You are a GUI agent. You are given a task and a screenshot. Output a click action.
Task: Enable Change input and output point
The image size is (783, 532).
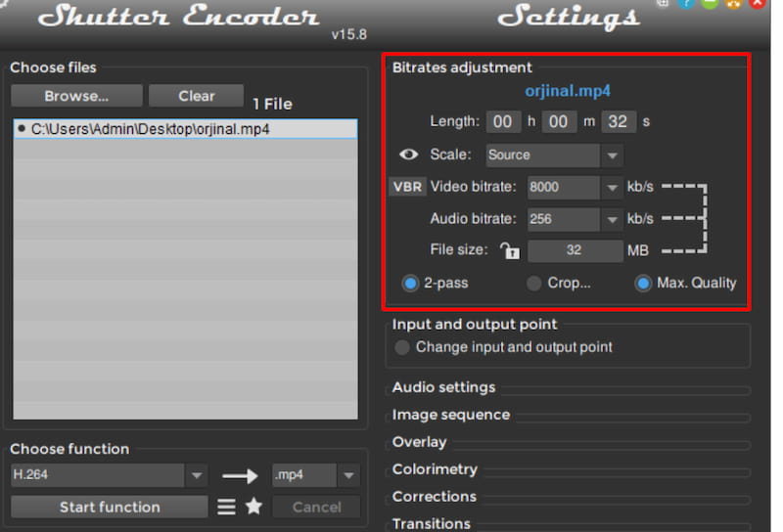[402, 347]
